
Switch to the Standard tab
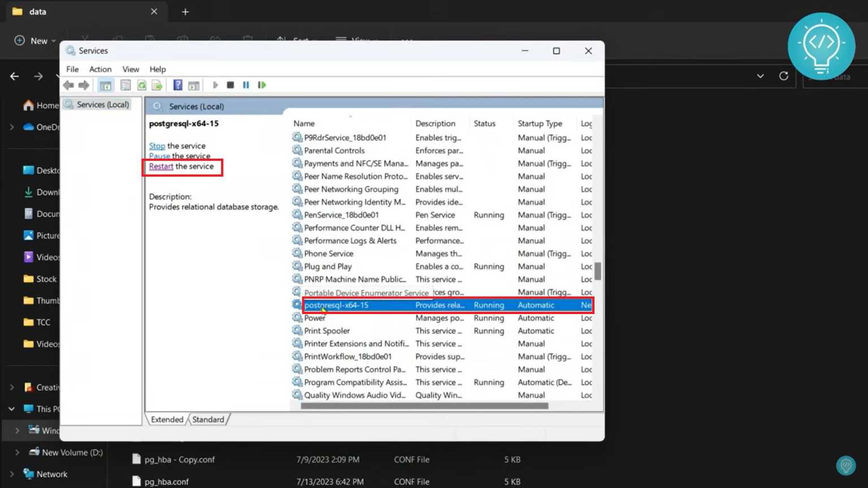208,419
